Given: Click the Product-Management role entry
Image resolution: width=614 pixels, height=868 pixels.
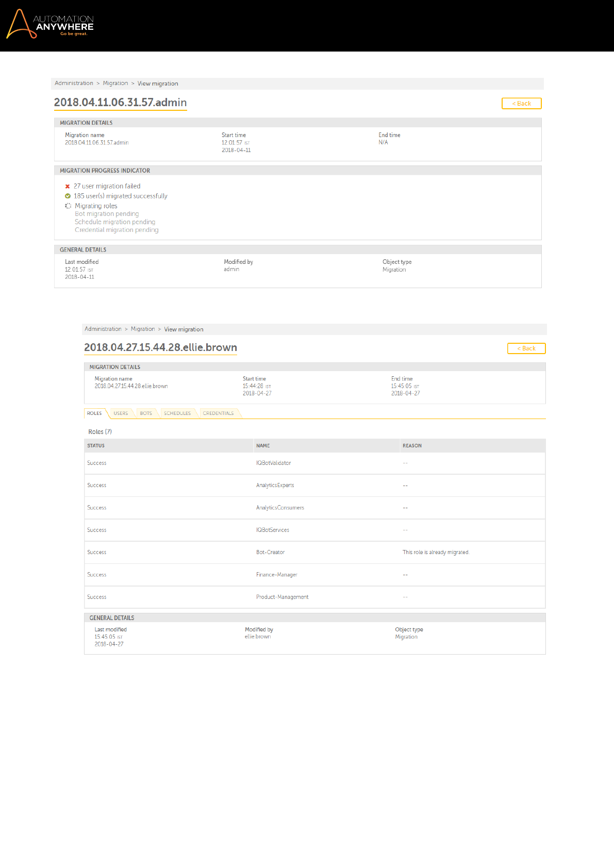Looking at the screenshot, I should tap(283, 597).
